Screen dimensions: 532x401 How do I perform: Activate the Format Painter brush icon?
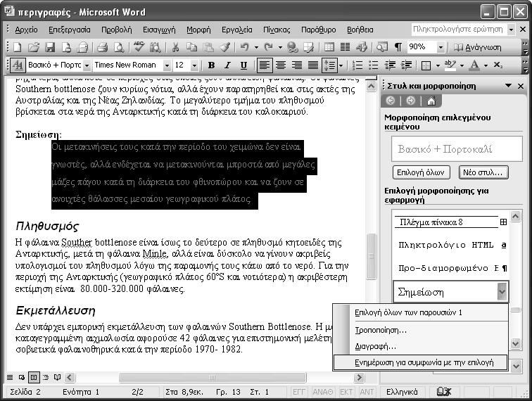tap(225, 47)
